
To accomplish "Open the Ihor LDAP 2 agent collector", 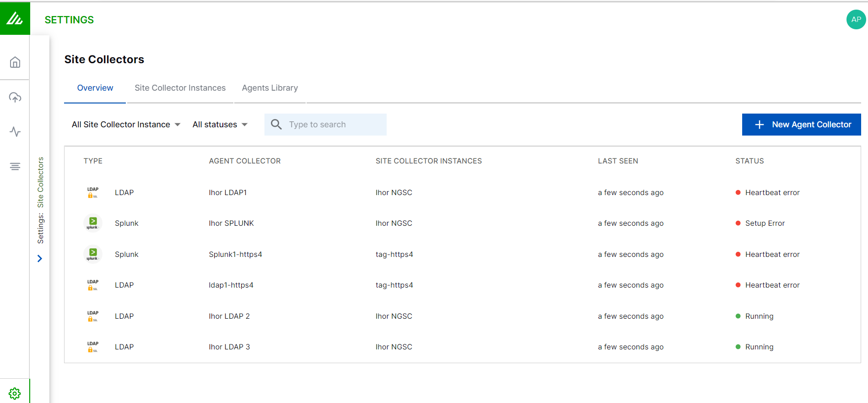I will (229, 316).
